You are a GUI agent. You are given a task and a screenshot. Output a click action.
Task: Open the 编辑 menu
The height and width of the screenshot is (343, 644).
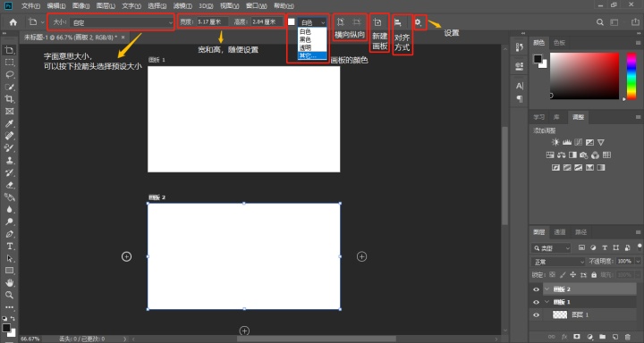pos(56,5)
